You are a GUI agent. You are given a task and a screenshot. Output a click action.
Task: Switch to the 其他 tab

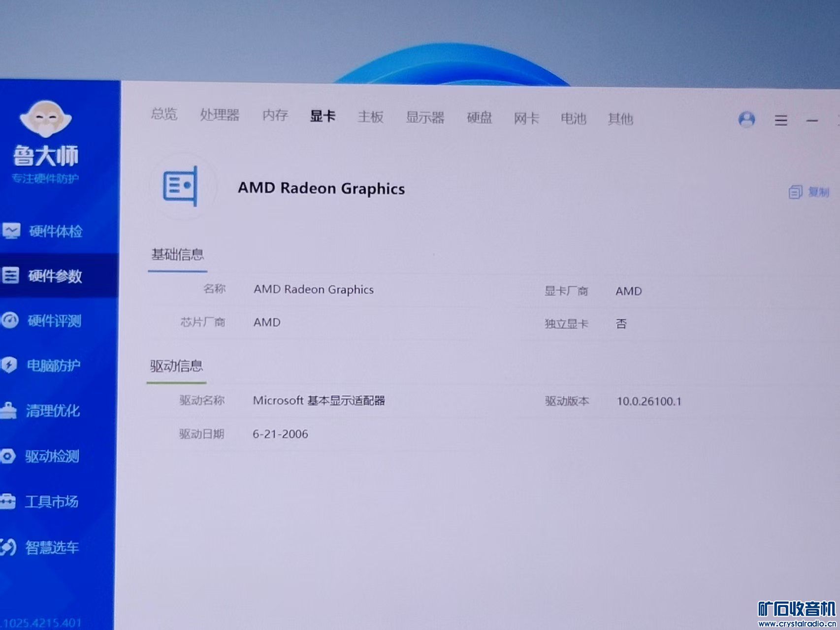(620, 119)
